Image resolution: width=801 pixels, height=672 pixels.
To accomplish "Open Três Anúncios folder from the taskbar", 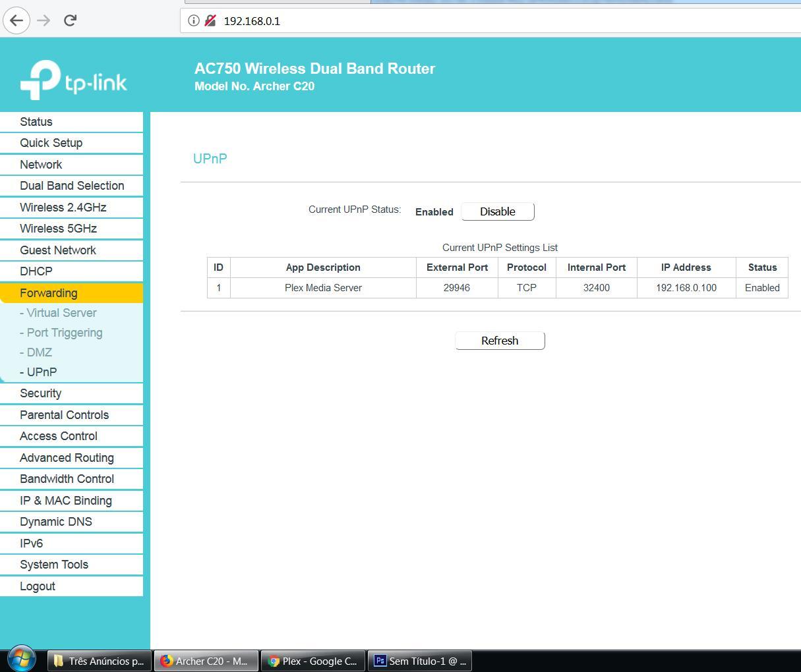I will pos(99,661).
